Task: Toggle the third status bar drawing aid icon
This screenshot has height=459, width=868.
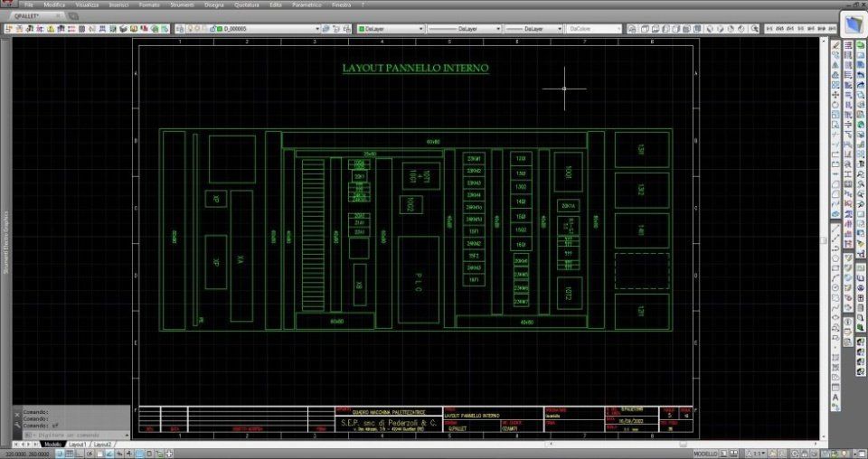Action: coord(80,454)
